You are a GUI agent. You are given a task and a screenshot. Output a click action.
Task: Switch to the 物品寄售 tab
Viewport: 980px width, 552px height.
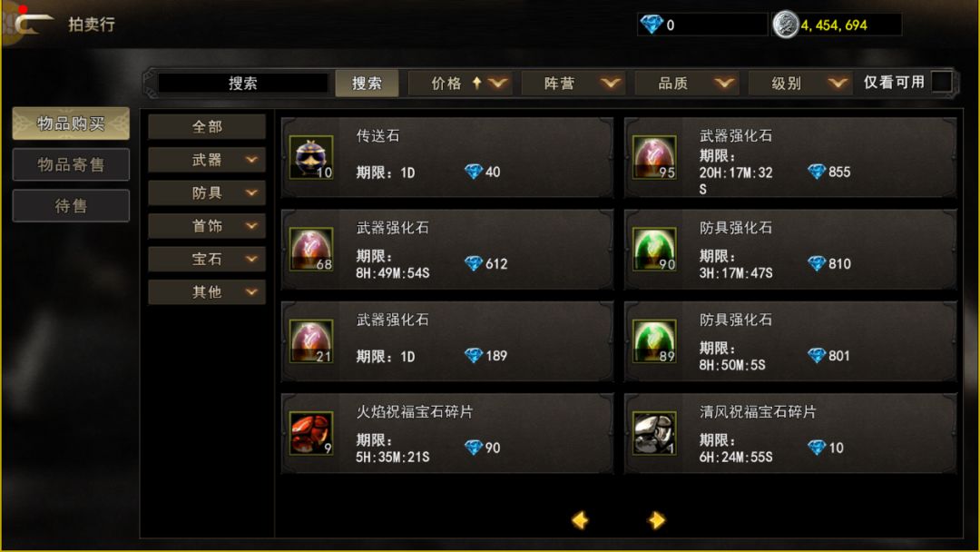[x=71, y=164]
